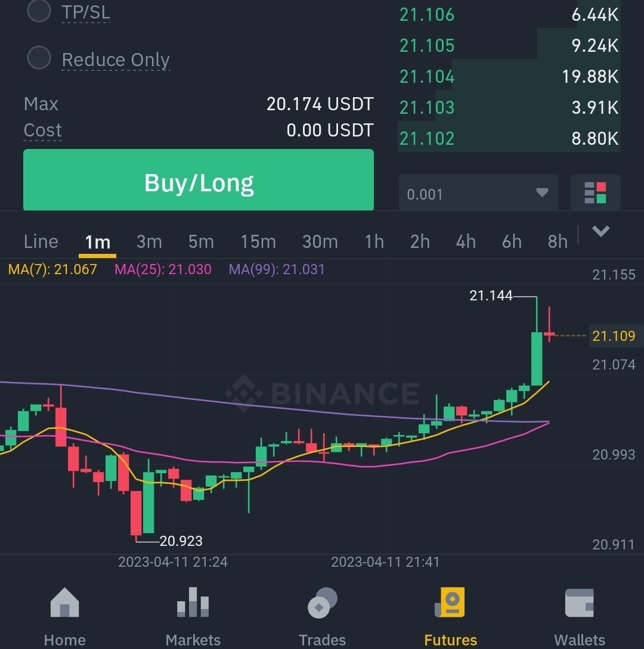Open the Wallets icon
The height and width of the screenshot is (649, 644).
(x=579, y=603)
